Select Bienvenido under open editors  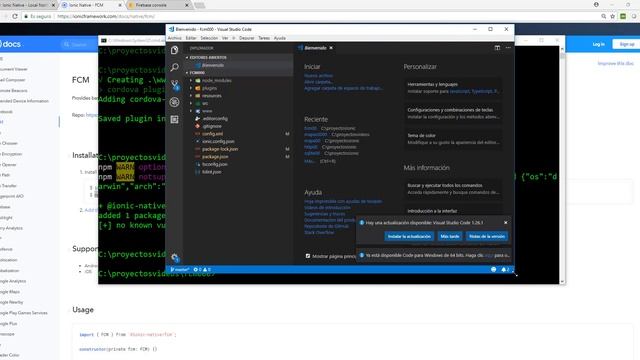coord(213,65)
